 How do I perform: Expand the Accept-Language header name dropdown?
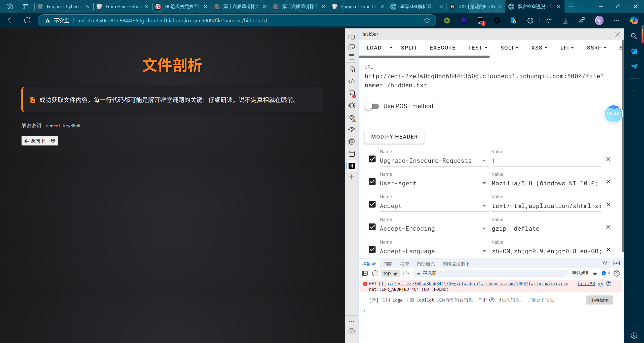click(484, 251)
